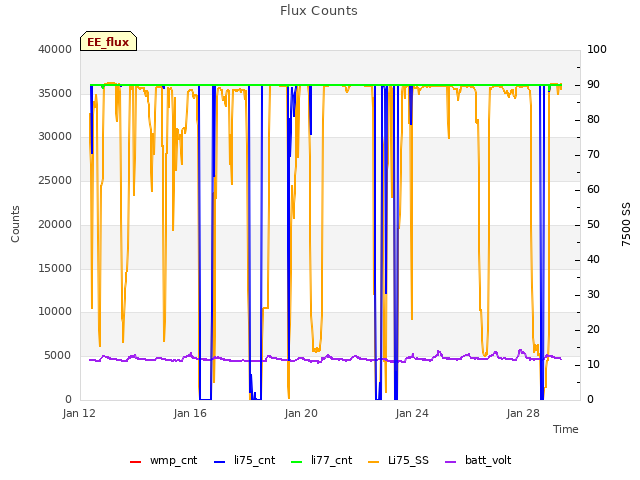Click the Jan 24 x-axis tick label
Image resolution: width=640 pixels, height=480 pixels.
(x=412, y=413)
